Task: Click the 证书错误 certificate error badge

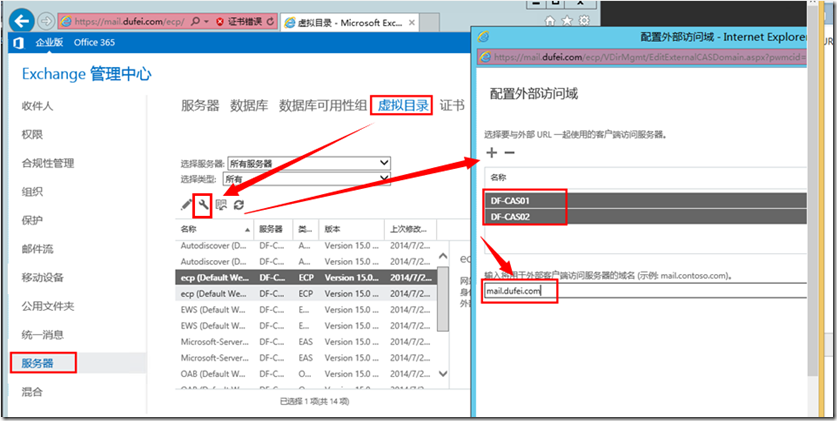Action: coord(239,22)
